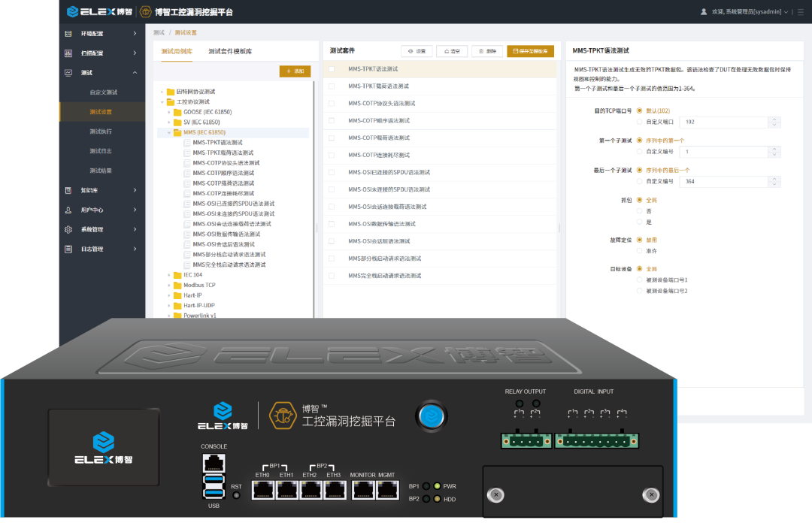
Task: Click the 保存至模板库 button
Action: (x=530, y=51)
